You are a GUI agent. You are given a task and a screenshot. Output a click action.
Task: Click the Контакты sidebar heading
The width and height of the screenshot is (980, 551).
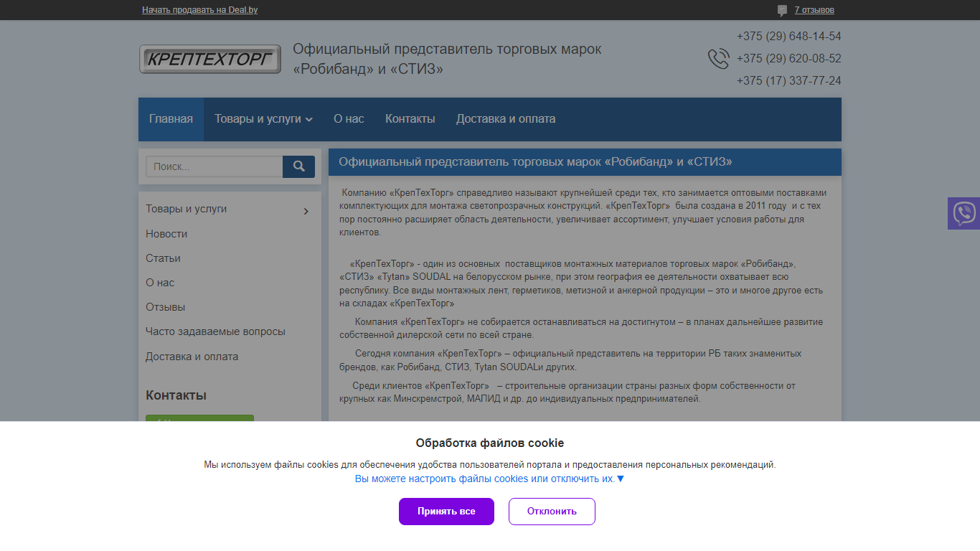pyautogui.click(x=176, y=395)
